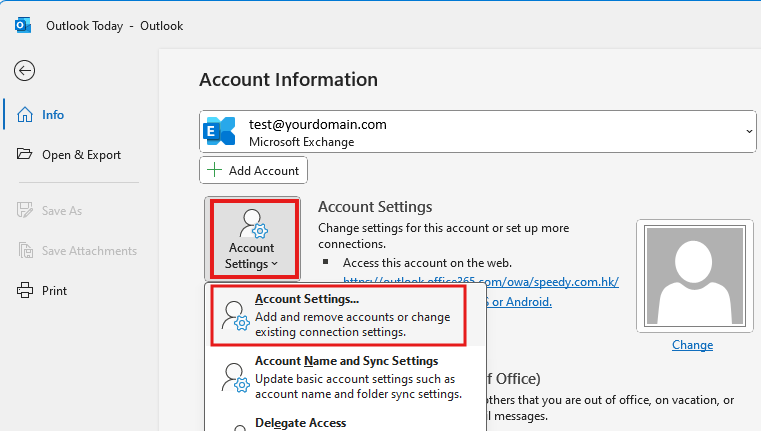Click the plus icon for Add Account
761x431 pixels.
pos(215,171)
